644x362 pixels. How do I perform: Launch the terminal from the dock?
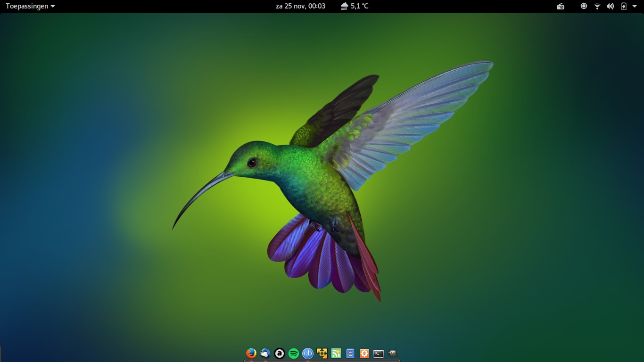pos(379,354)
